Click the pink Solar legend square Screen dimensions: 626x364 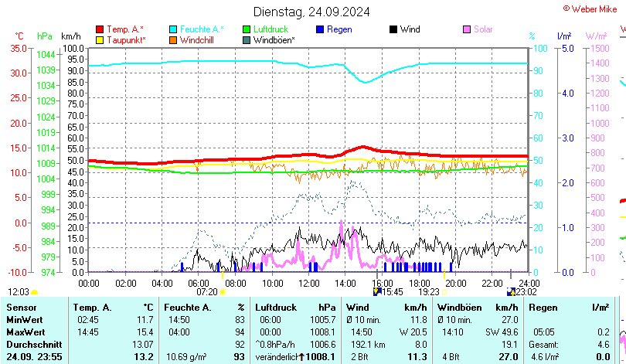467,29
